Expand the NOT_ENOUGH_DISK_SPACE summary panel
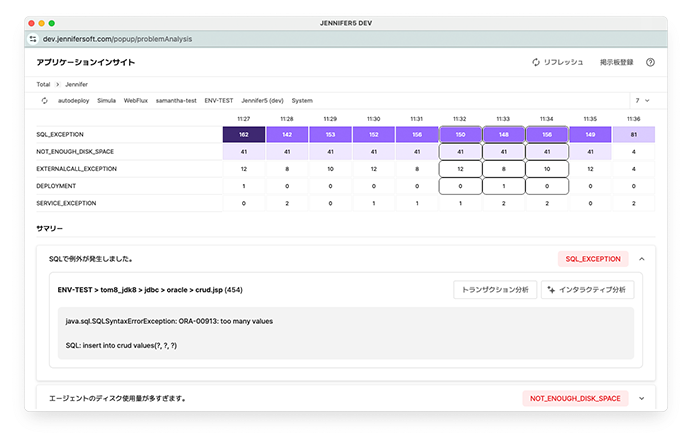 tap(641, 398)
